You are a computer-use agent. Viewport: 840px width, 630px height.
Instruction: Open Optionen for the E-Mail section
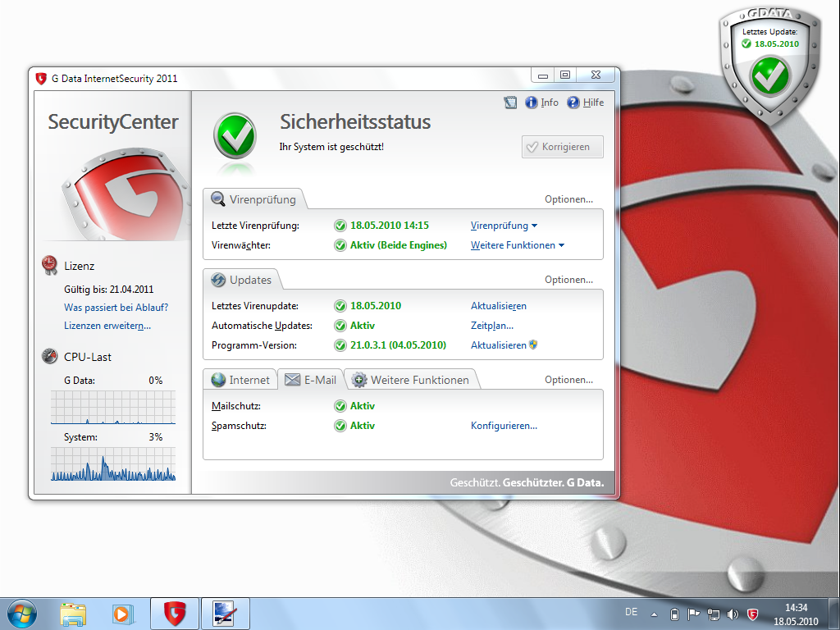click(568, 380)
